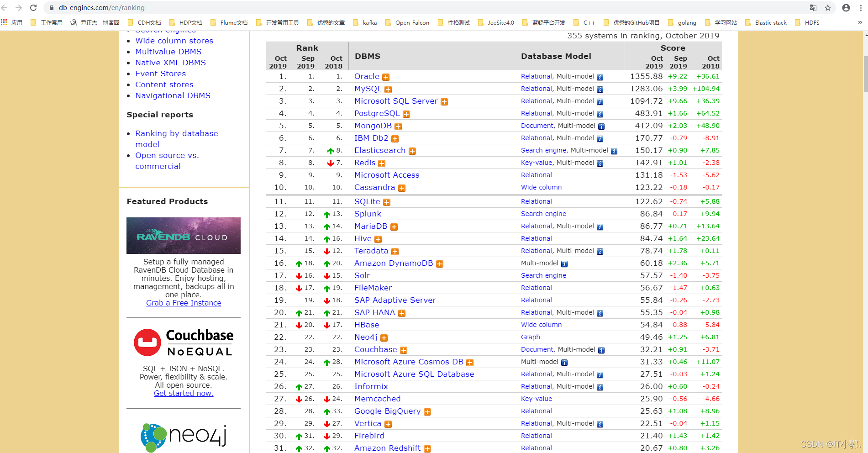Click plus icon beside Microsoft SQL Server
The image size is (868, 453).
click(x=444, y=102)
